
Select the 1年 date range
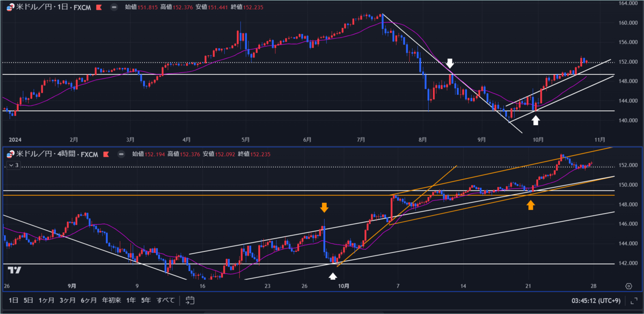pyautogui.click(x=130, y=301)
